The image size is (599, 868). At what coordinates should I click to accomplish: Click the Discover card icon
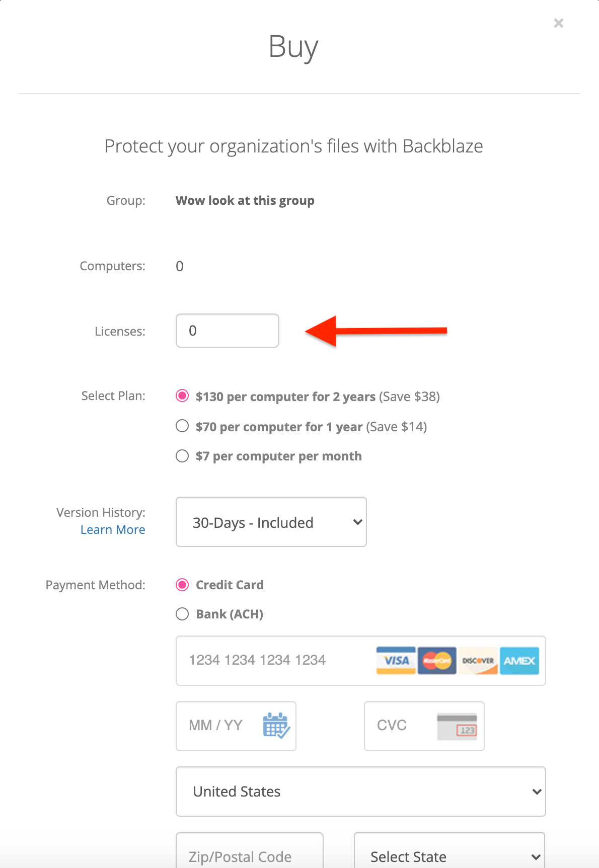point(478,660)
